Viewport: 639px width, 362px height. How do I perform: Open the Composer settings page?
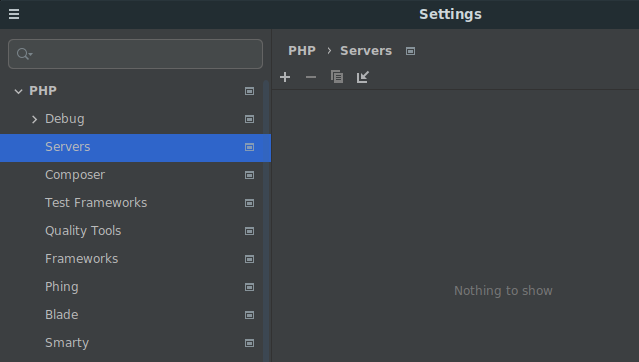pos(75,175)
